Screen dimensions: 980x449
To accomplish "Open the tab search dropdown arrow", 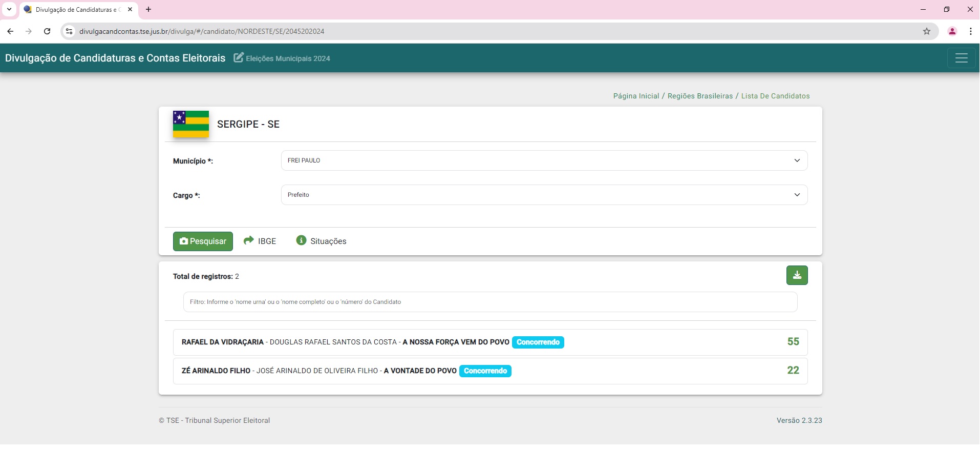I will [9, 9].
